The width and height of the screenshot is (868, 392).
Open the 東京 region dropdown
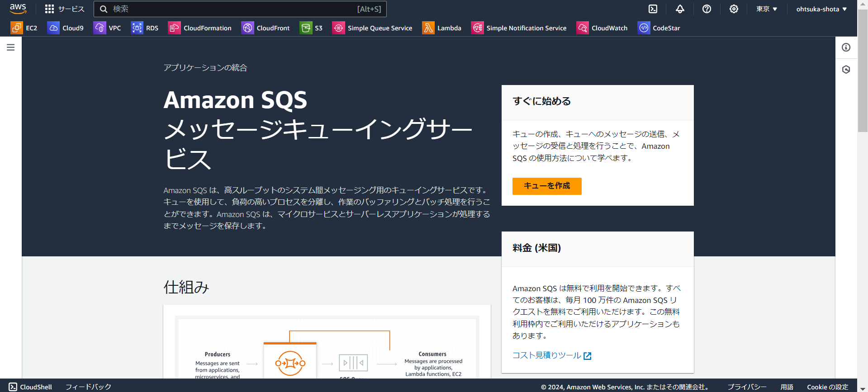pyautogui.click(x=767, y=9)
